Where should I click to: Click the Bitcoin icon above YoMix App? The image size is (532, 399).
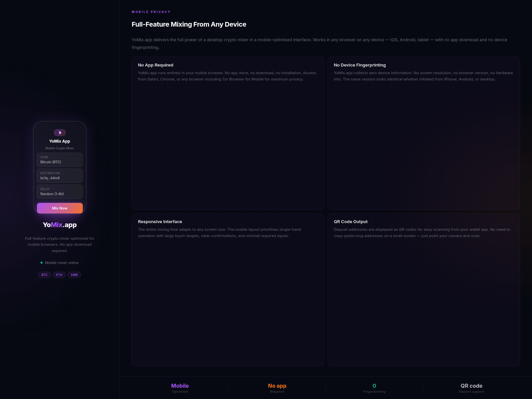click(x=60, y=133)
